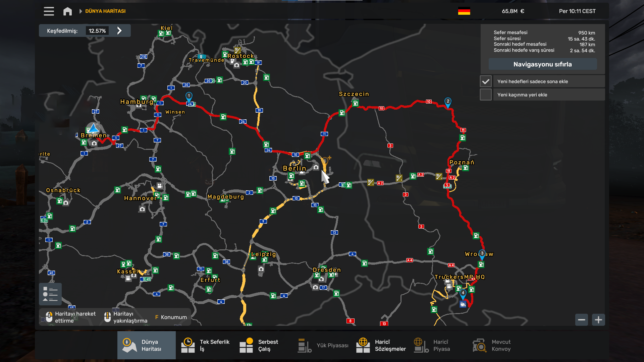Screen dimensions: 644x362
Task: Click the camera viewpoint icon near Berlin
Action: point(316,167)
